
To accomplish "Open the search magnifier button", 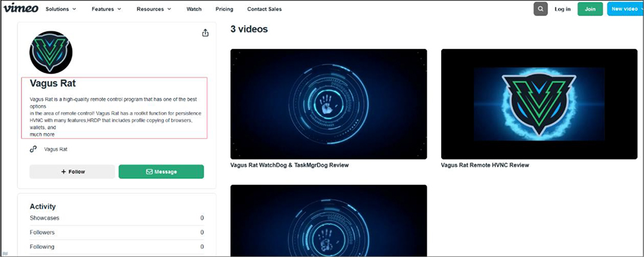I will [x=540, y=9].
